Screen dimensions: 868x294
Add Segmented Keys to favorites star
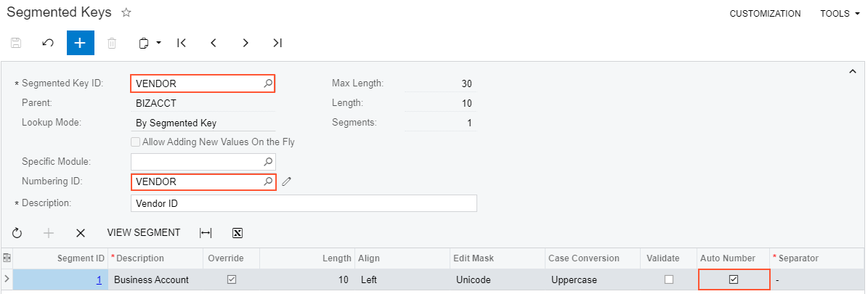coord(126,13)
